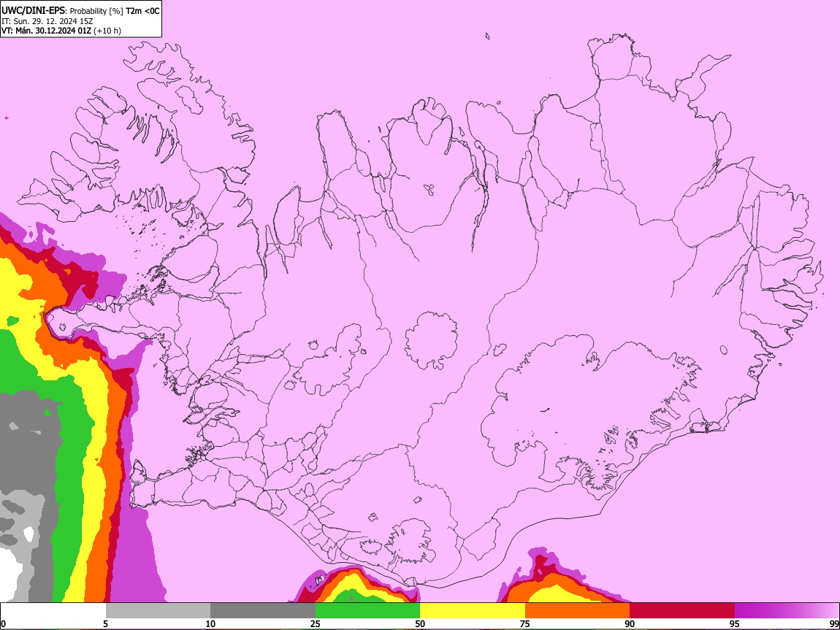Click the purple 95-99% legend swatch
The image size is (840, 630).
pyautogui.click(x=787, y=611)
